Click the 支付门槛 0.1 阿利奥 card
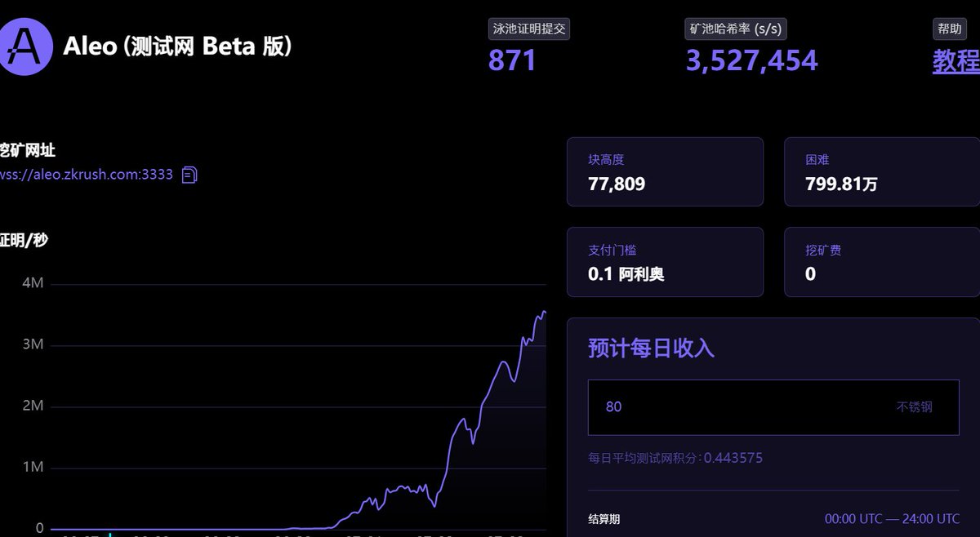 665,262
